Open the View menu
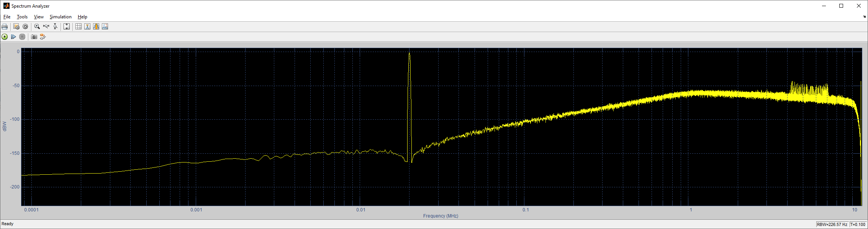 point(39,17)
